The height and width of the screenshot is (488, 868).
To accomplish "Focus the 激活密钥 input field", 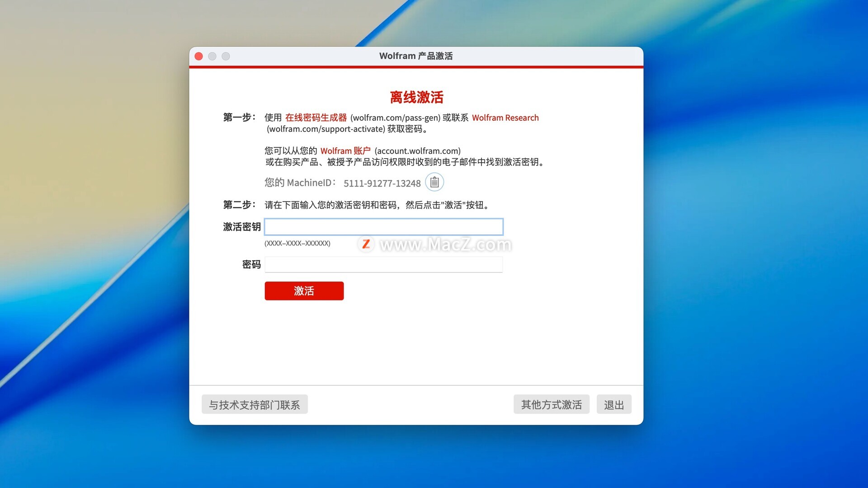I will click(384, 227).
